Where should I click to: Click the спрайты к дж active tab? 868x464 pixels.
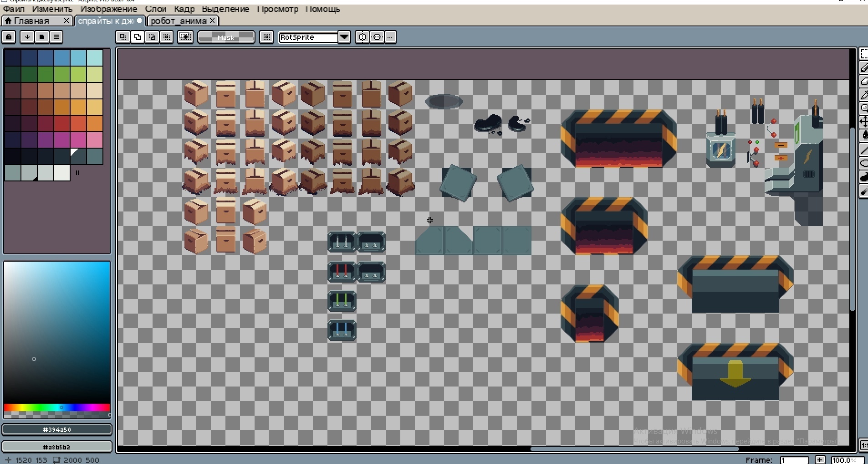106,21
